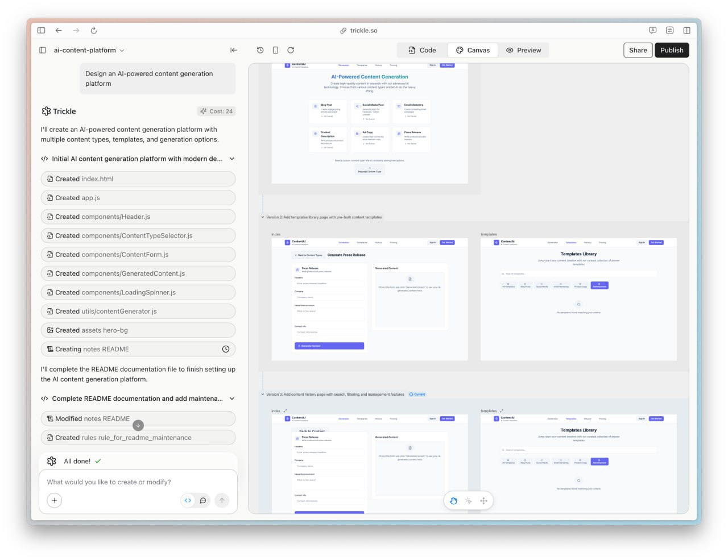Select the move arrows tool
Viewport: 728px width, 560px height.
pos(483,501)
